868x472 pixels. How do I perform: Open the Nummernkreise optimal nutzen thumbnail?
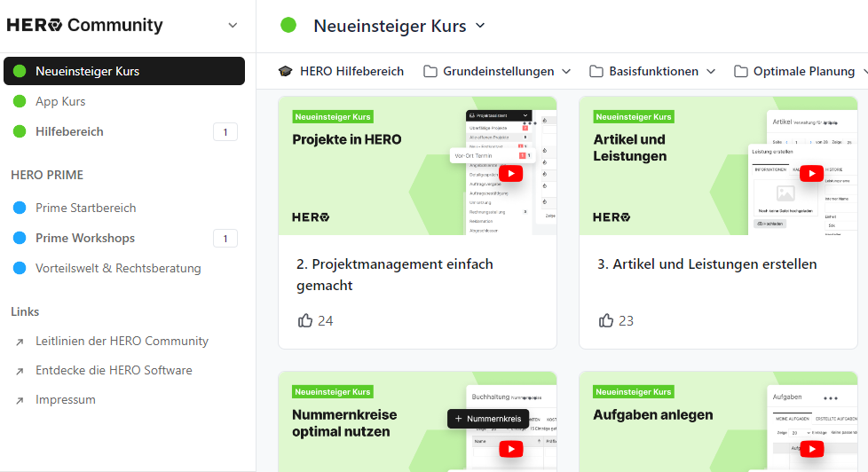(x=417, y=422)
